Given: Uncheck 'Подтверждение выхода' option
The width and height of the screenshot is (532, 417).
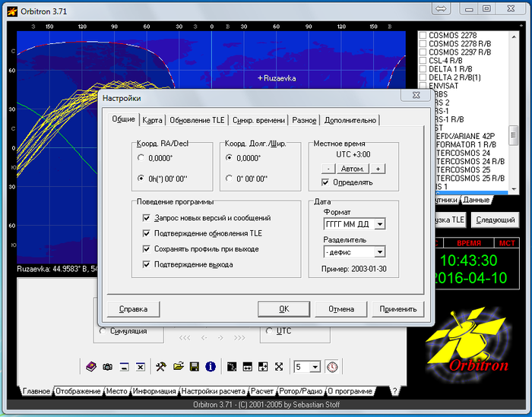Looking at the screenshot, I should [147, 264].
